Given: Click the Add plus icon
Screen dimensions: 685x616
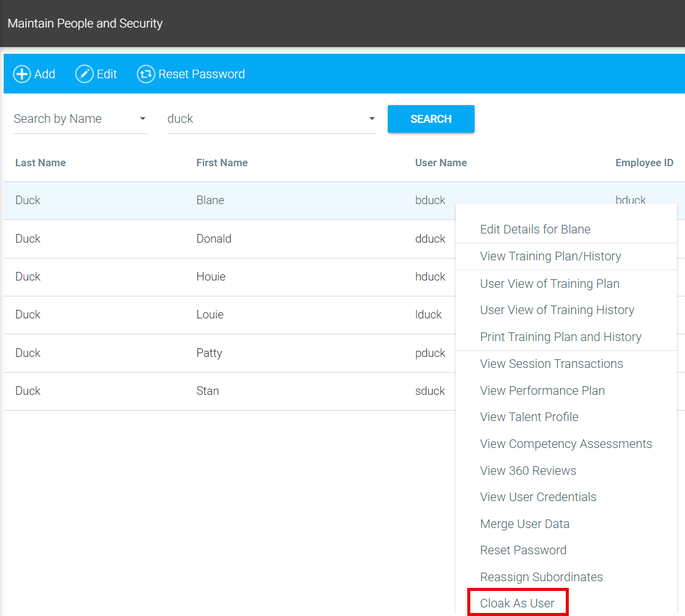Looking at the screenshot, I should 22,75.
